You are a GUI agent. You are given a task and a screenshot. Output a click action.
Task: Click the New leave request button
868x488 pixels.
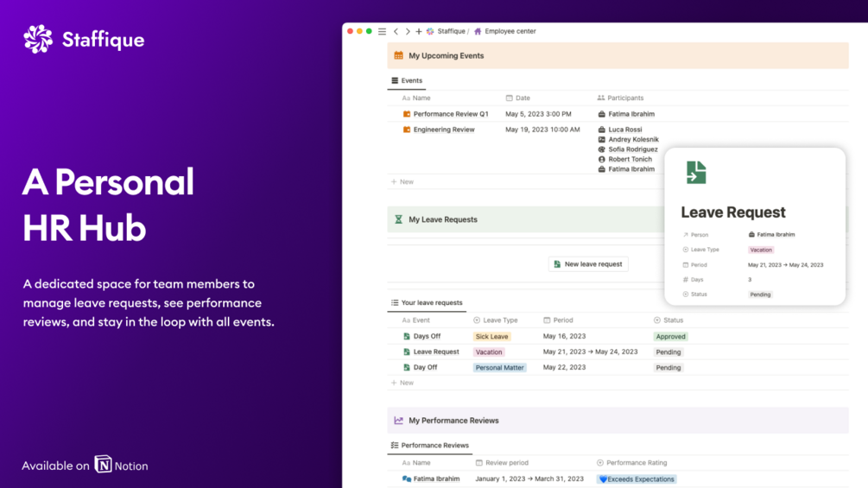pos(588,264)
